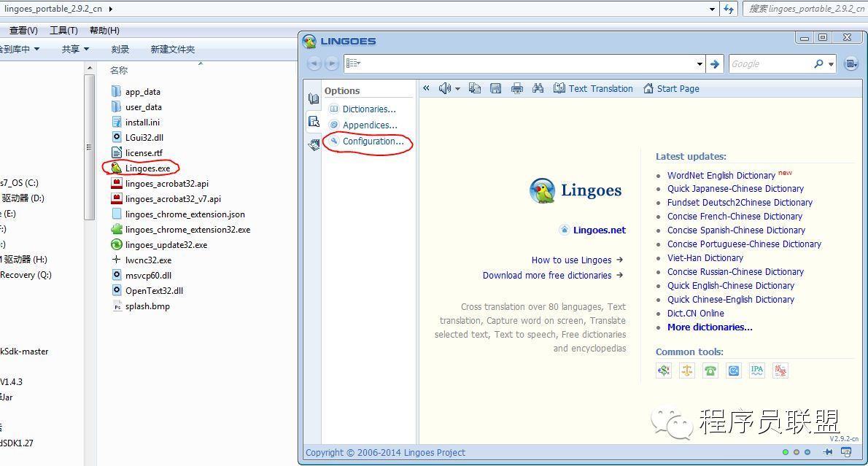Screen dimensions: 868x466
Task: Open the WordNet English Dictionary link
Action: point(721,176)
